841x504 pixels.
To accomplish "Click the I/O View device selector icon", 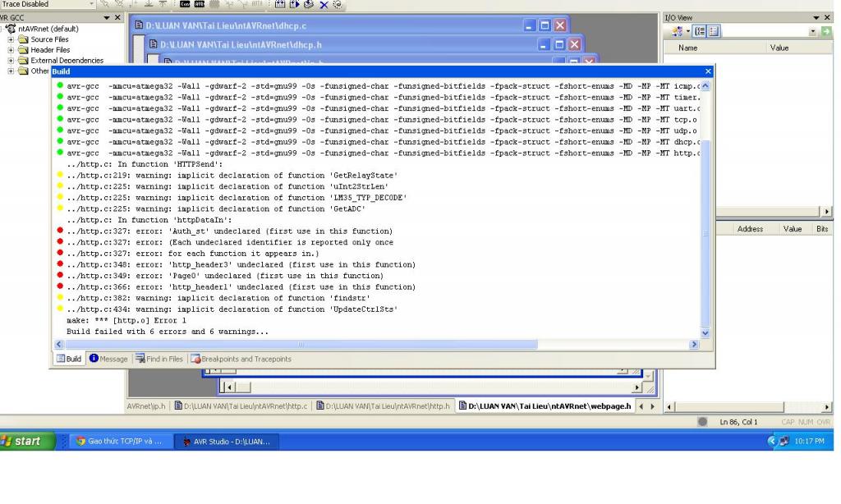I will click(679, 32).
